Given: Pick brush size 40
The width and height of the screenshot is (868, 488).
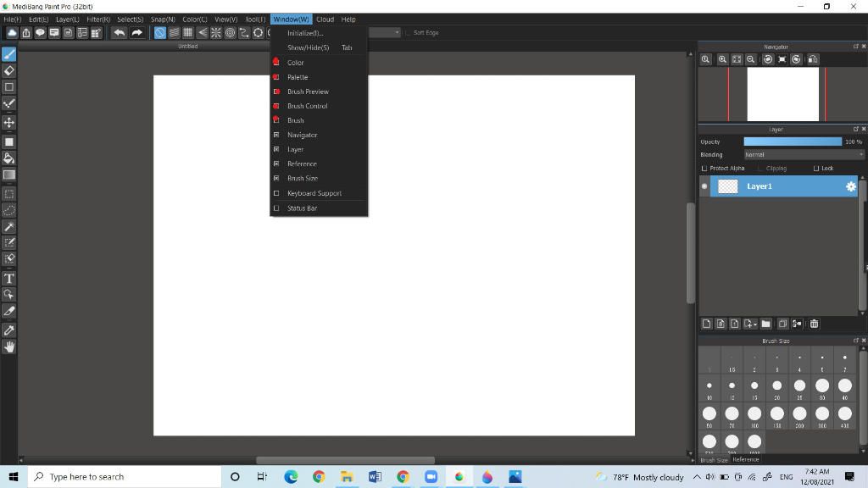Looking at the screenshot, I should (x=845, y=388).
